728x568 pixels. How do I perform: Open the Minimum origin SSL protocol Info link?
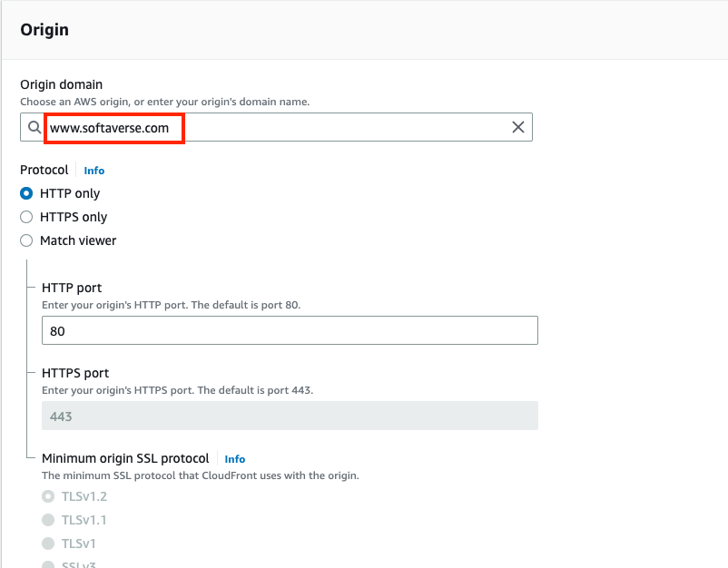coord(234,458)
